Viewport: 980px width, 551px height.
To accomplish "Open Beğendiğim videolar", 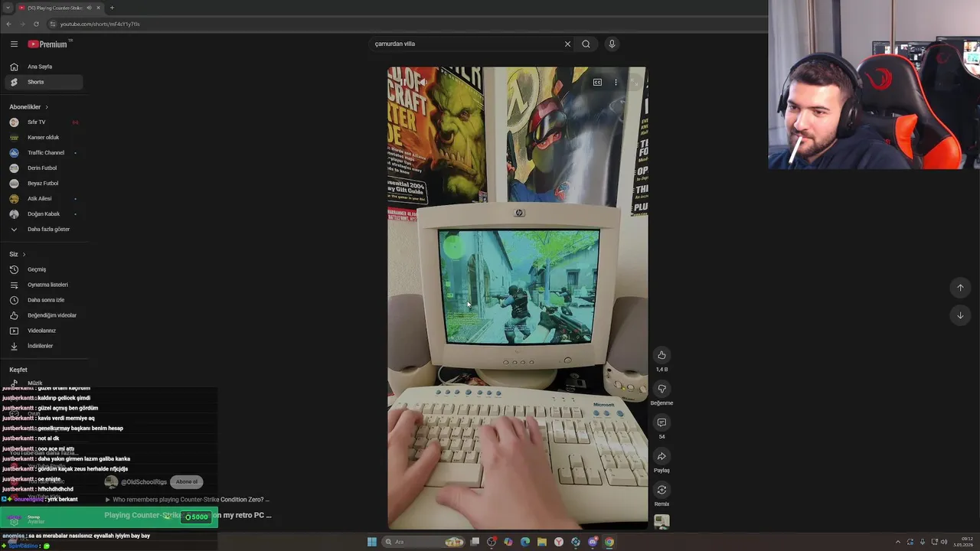I will pyautogui.click(x=42, y=315).
